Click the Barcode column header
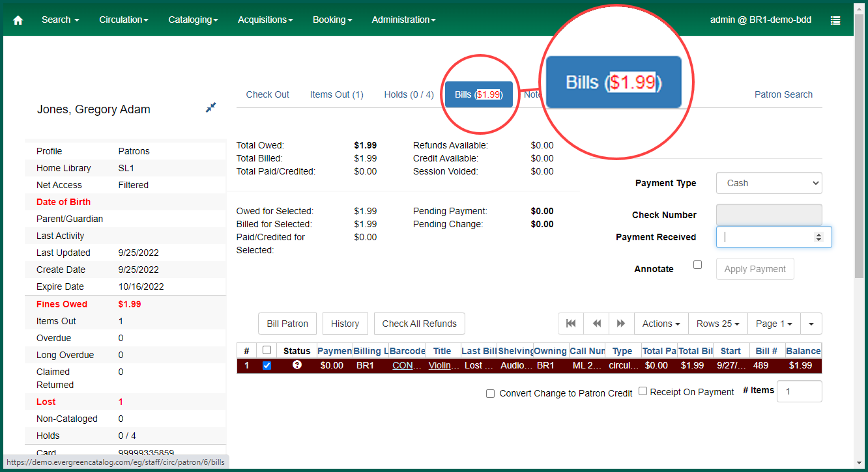The height and width of the screenshot is (472, 868). [407, 351]
